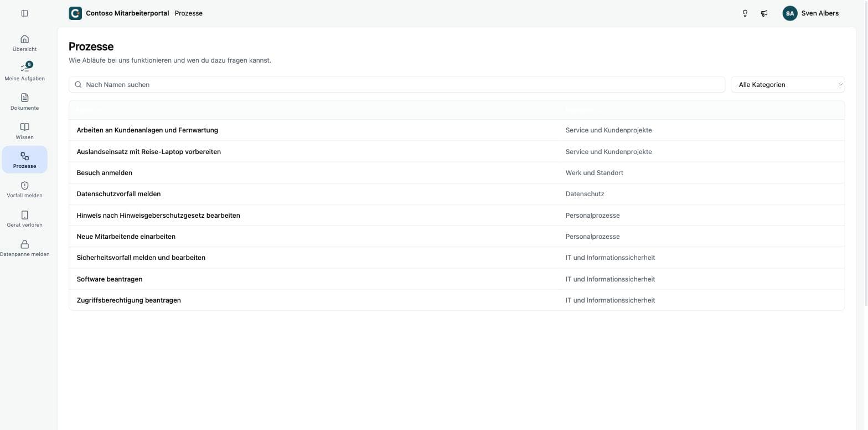Open the Besuch anmelden process

pos(104,173)
